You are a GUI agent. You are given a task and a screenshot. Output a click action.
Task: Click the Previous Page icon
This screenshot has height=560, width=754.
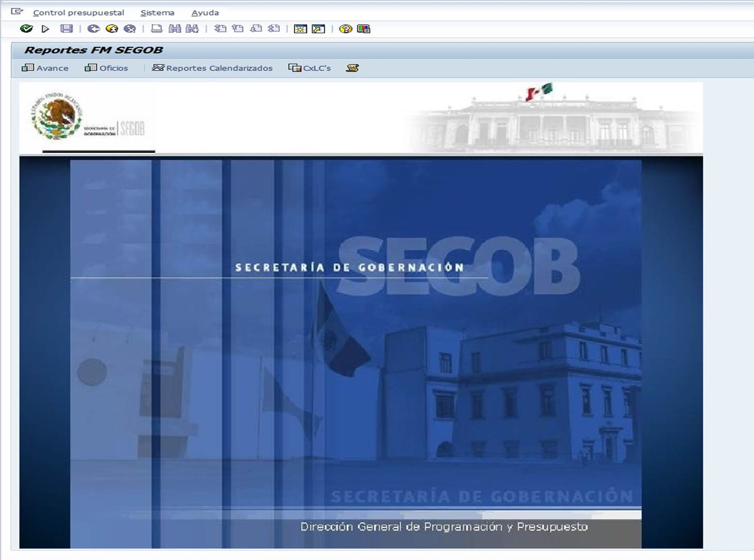click(238, 29)
